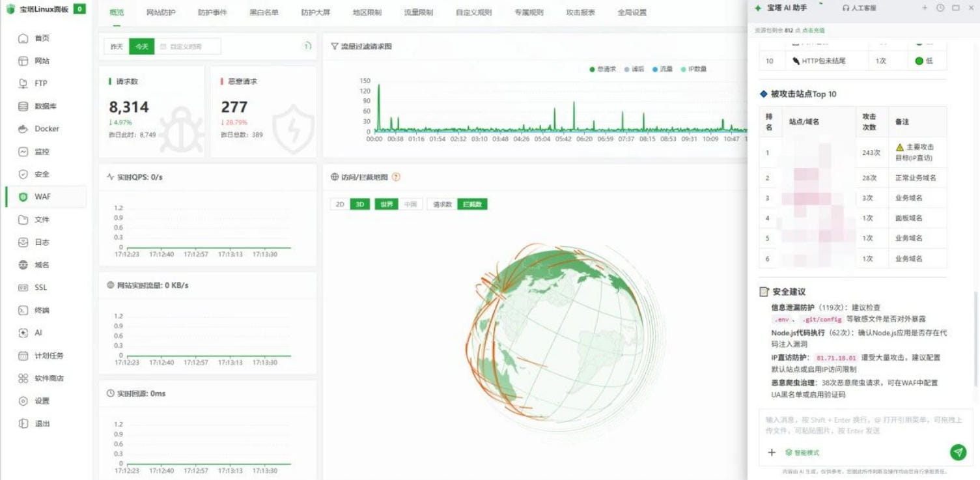This screenshot has height=480, width=980.
Task: Switch the map to 2D view
Action: pos(340,205)
